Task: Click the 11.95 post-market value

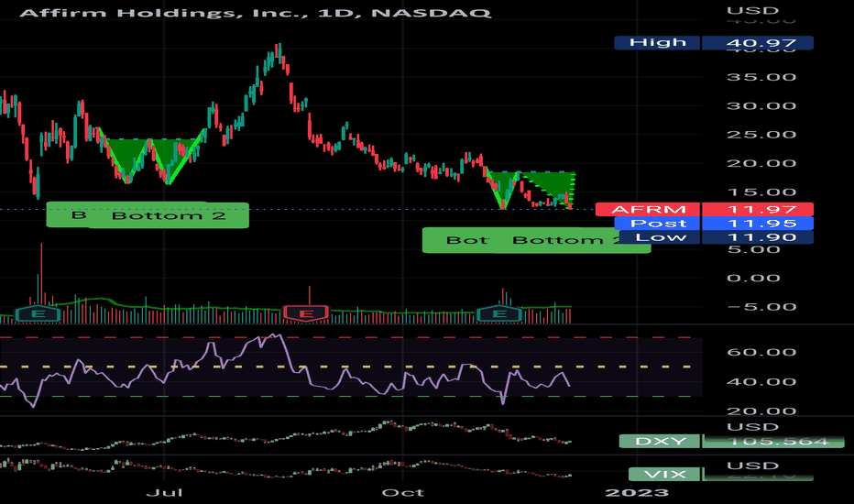Action: coord(758,224)
